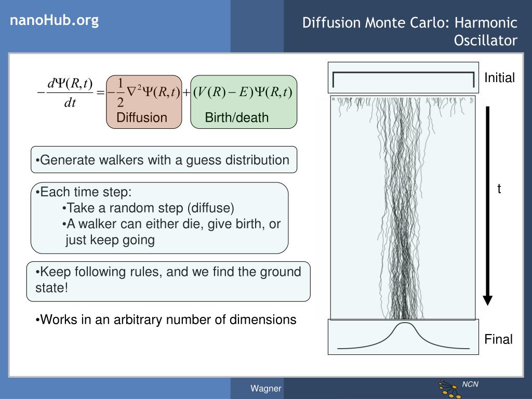This screenshot has height=399, width=532.
Task: Click 'Keep following rules, and we find the ground state!' bullet
Action: coord(168,281)
